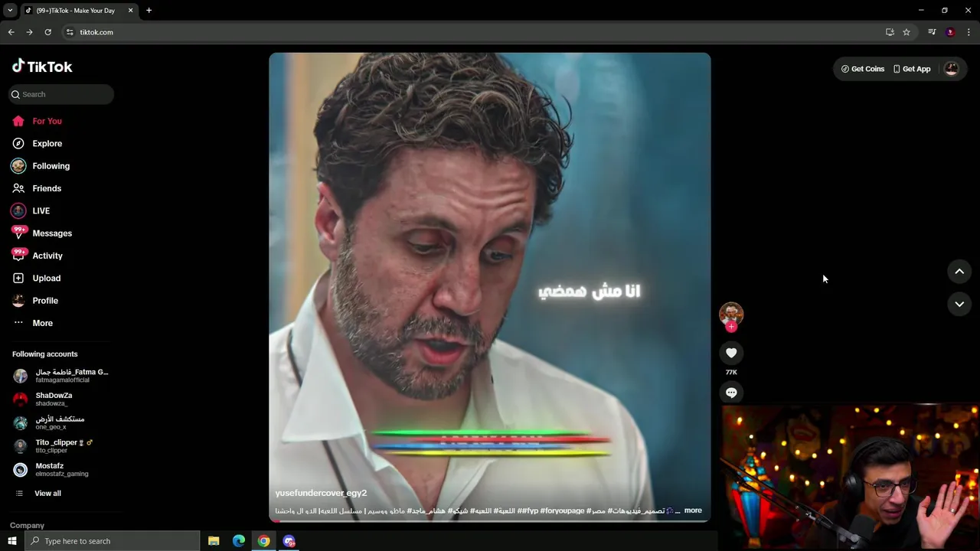This screenshot has width=980, height=551.
Task: Go forward in Chrome
Action: point(29,32)
